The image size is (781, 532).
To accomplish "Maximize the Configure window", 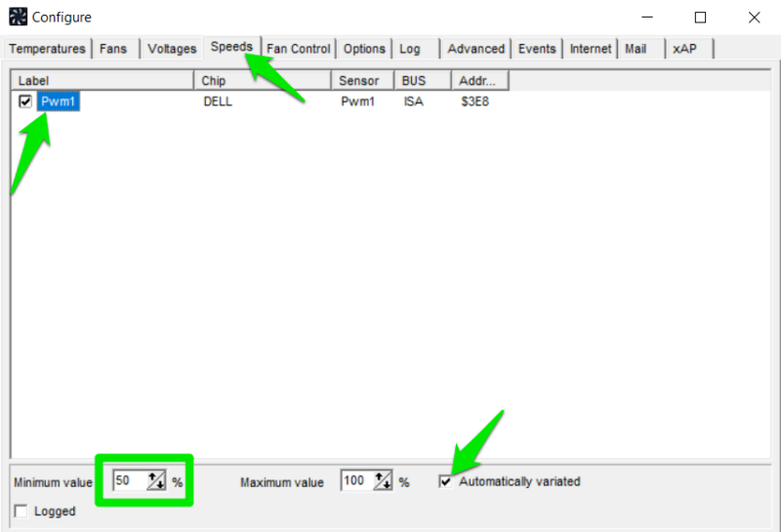I will tap(700, 17).
